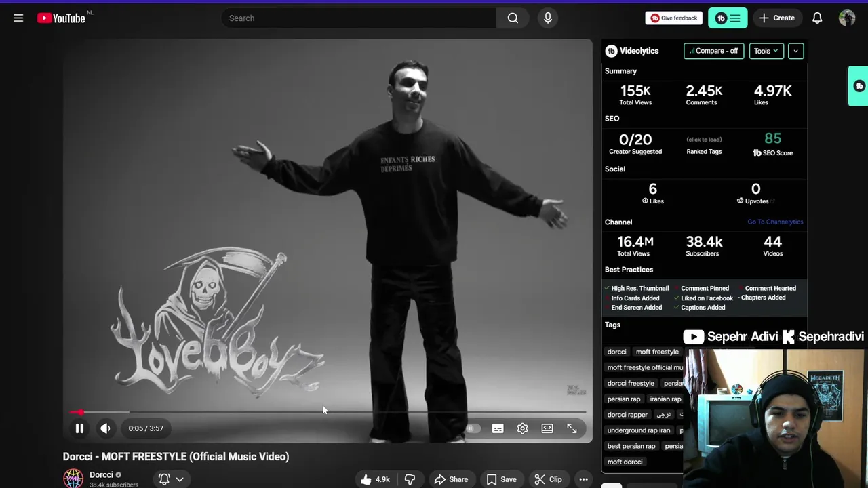
Task: Toggle Compare - off in Videolytics
Action: click(713, 51)
